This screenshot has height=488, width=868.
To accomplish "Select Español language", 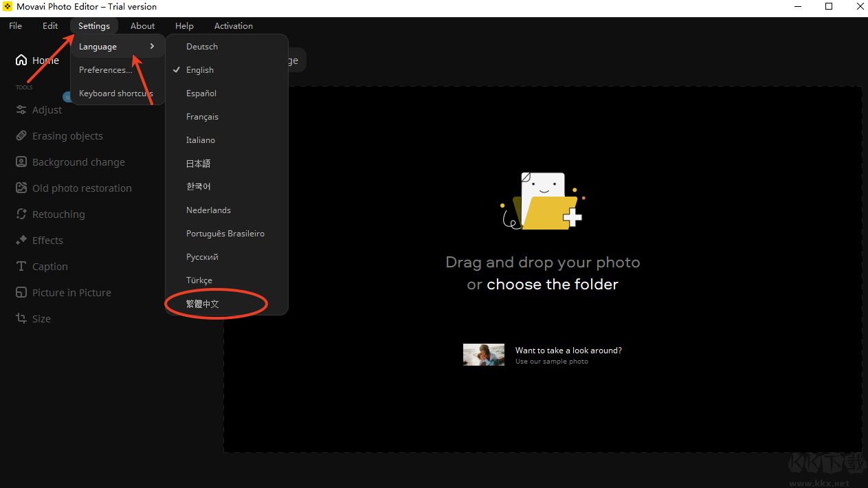I will pyautogui.click(x=227, y=93).
